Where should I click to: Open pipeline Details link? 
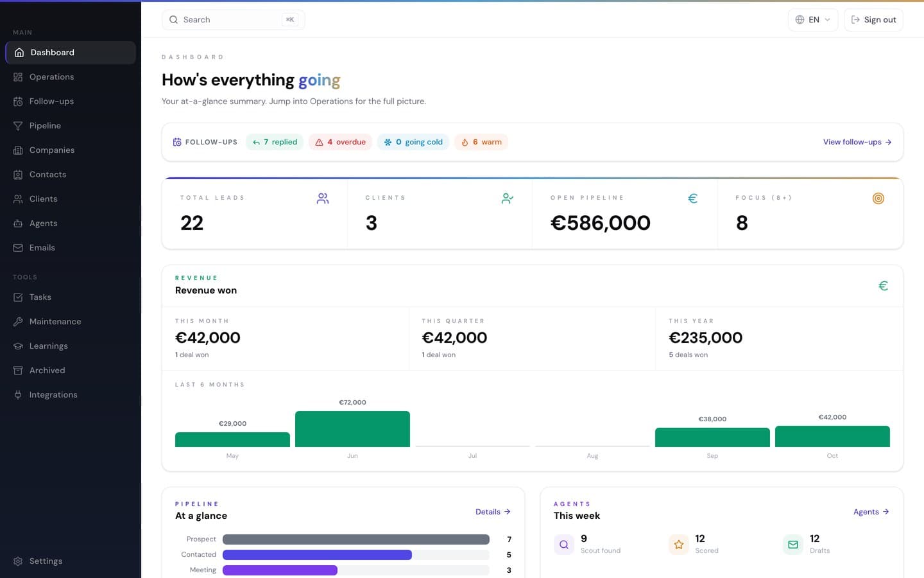click(493, 512)
